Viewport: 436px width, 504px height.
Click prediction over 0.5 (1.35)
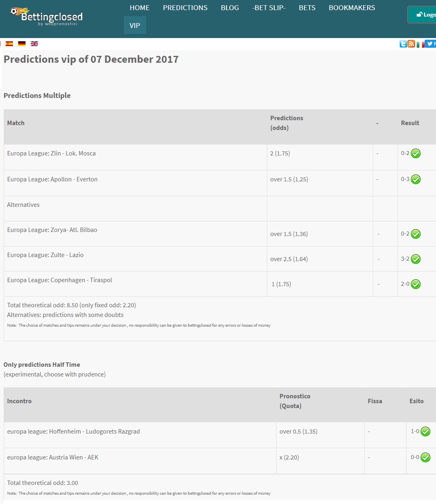click(298, 432)
